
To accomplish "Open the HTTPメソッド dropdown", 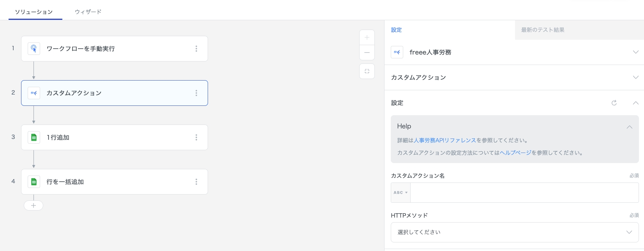I will (514, 232).
